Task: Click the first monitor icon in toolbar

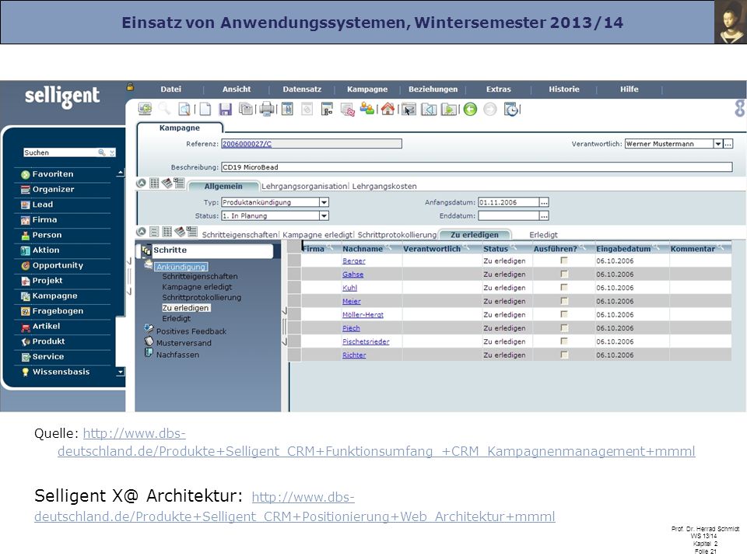Action: point(145,109)
